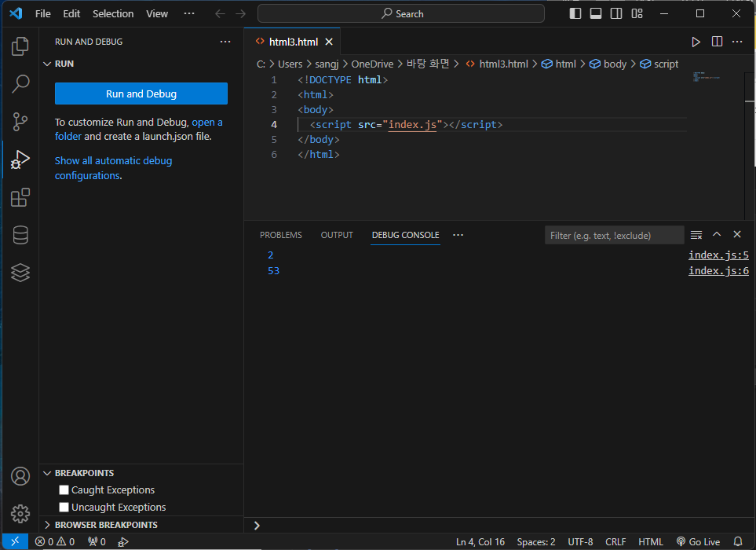Open the Manage gear icon

[x=20, y=514]
